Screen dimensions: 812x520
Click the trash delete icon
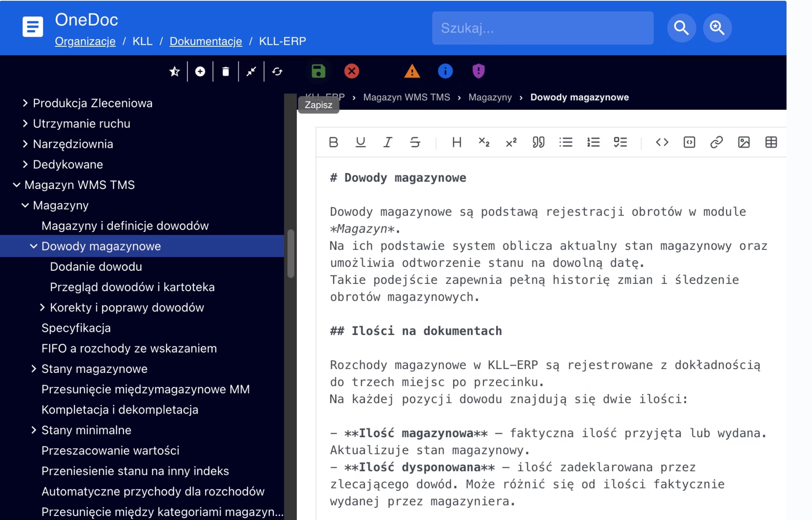pyautogui.click(x=225, y=71)
